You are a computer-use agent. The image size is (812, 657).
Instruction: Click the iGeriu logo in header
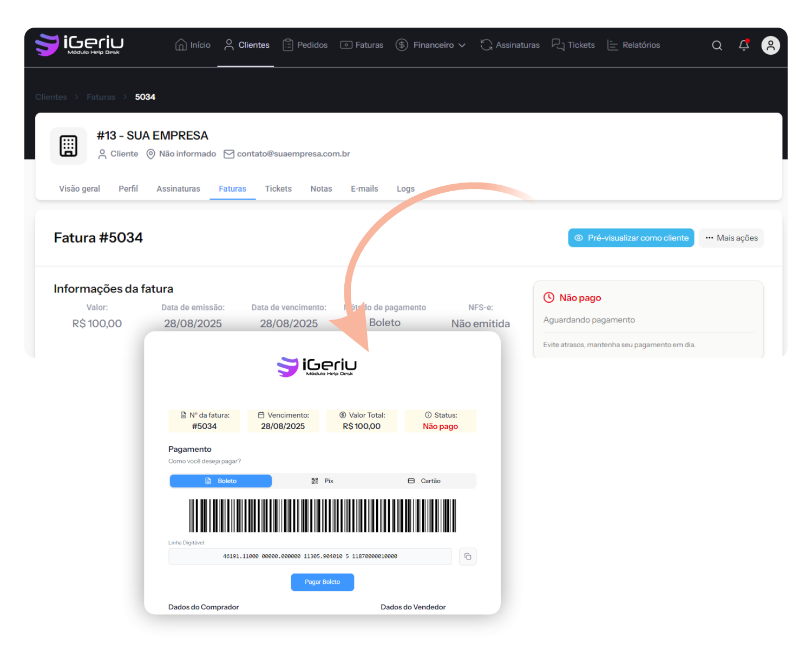pyautogui.click(x=80, y=45)
